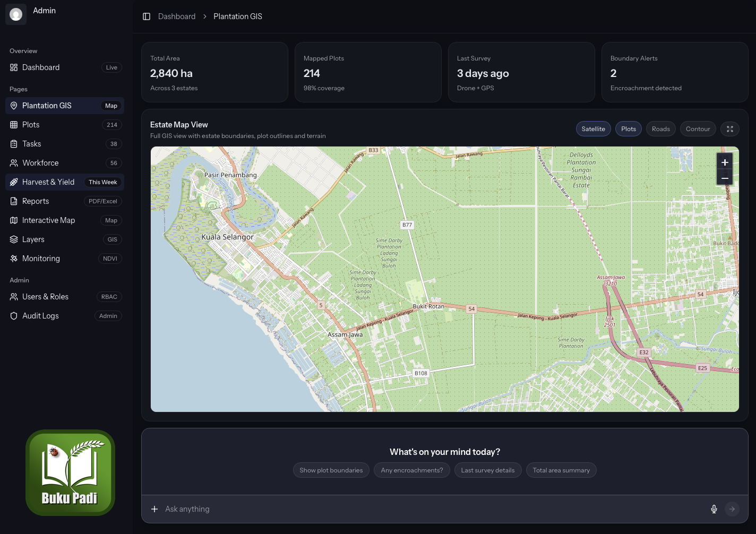The image size is (756, 534).
Task: Click the Users & Roles icon
Action: point(14,297)
